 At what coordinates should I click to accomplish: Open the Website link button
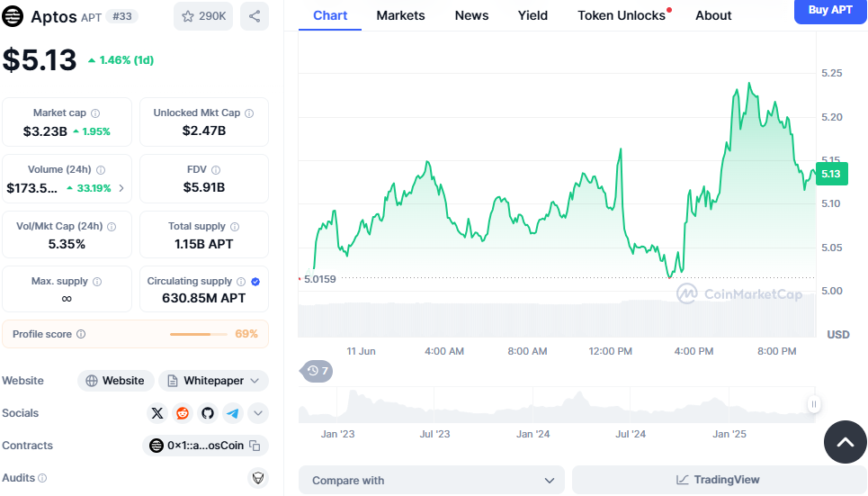pos(116,381)
